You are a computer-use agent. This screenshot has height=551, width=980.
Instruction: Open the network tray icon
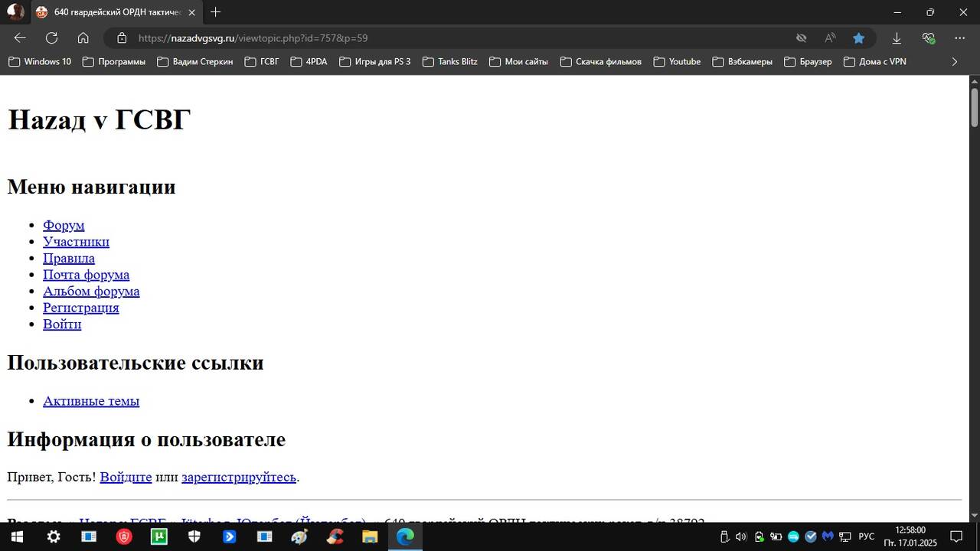[845, 536]
